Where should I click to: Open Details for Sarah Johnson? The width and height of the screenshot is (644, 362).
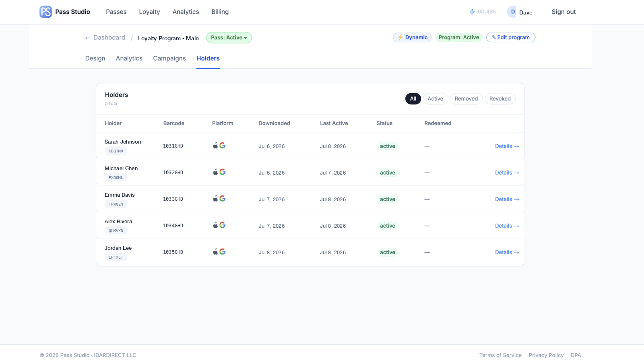pos(507,146)
